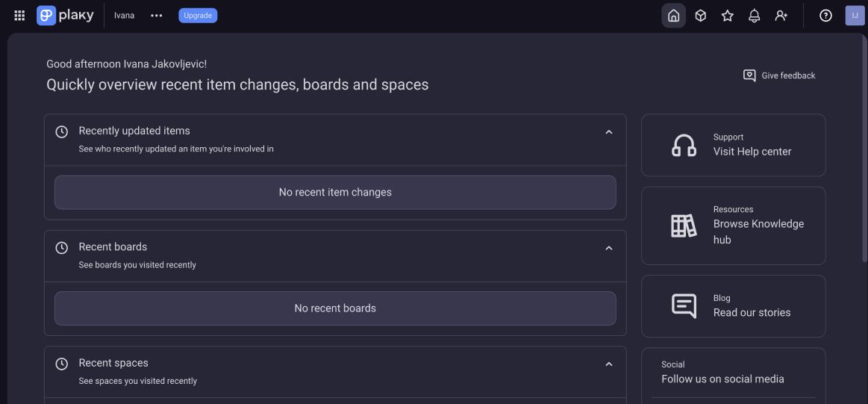The height and width of the screenshot is (404, 868).
Task: Go to the Home icon
Action: pyautogui.click(x=674, y=16)
